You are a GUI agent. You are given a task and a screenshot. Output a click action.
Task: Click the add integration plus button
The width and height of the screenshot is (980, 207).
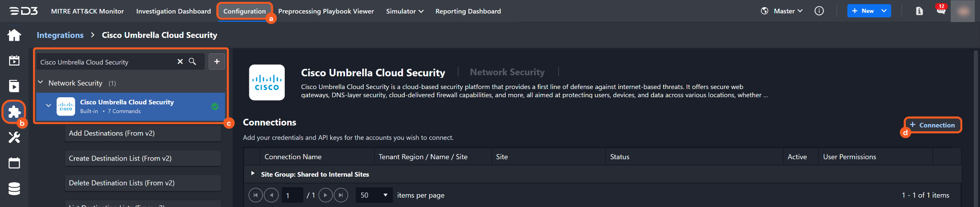217,61
